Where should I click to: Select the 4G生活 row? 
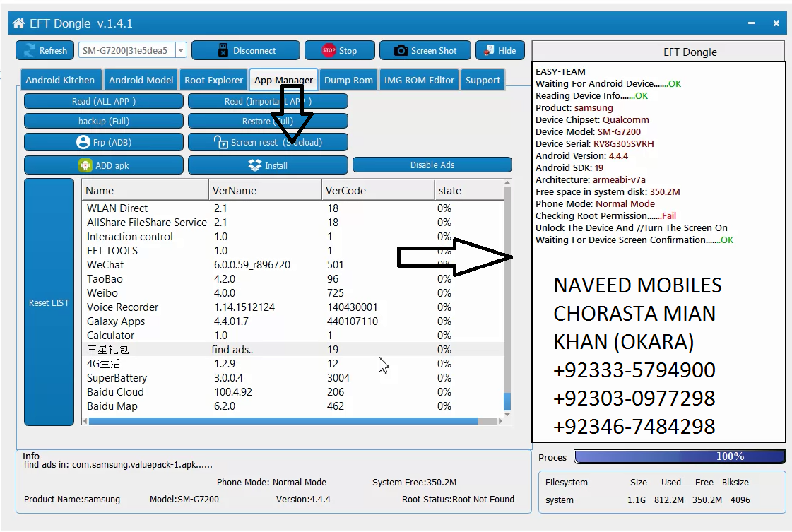(292, 364)
